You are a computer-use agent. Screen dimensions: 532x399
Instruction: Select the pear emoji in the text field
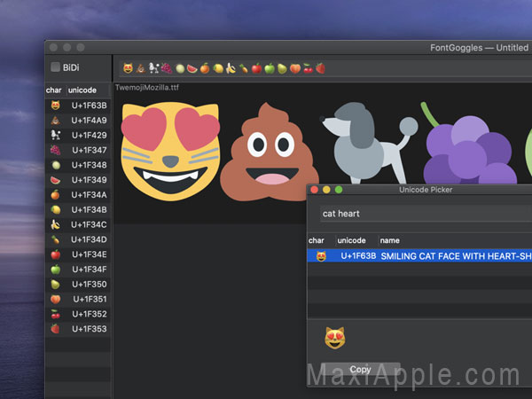tap(282, 68)
